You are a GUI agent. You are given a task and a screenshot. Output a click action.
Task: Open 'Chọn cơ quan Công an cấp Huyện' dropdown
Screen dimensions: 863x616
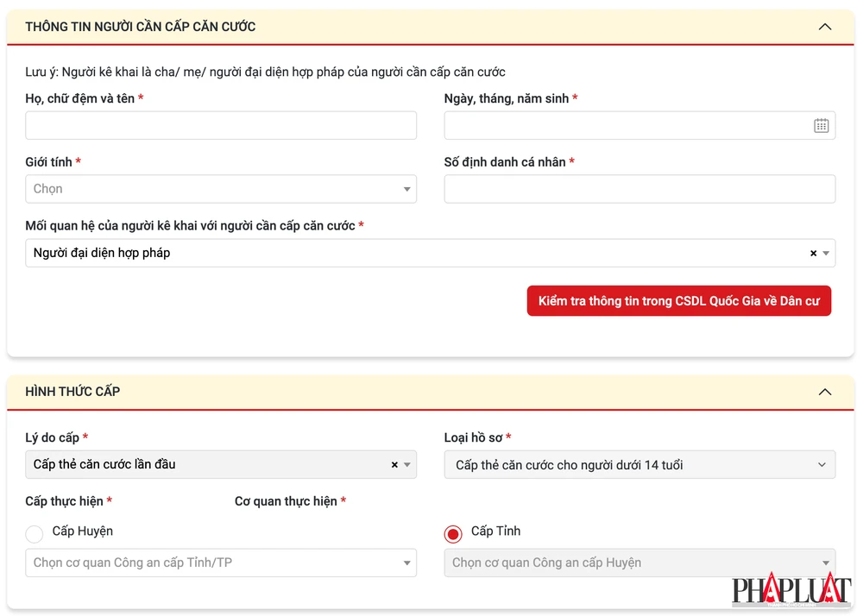pyautogui.click(x=639, y=563)
